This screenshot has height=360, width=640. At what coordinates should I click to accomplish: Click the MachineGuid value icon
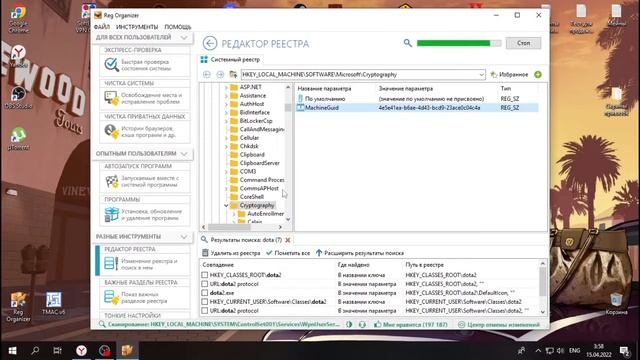coord(300,108)
